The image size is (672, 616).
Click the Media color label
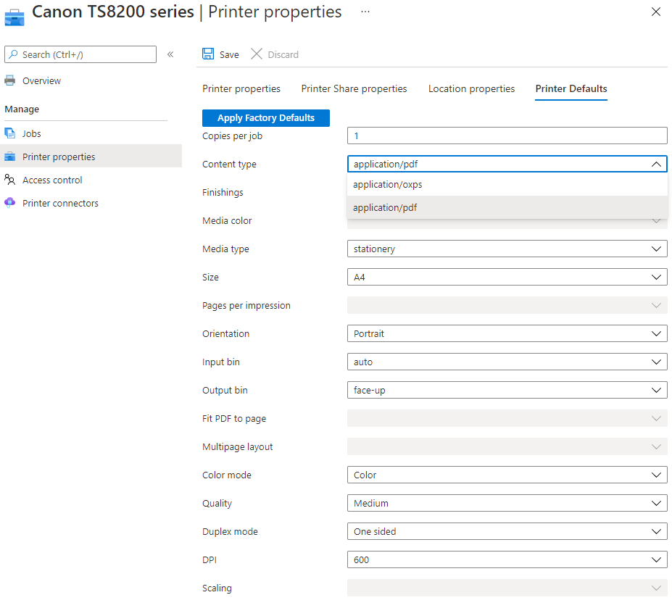(x=227, y=220)
